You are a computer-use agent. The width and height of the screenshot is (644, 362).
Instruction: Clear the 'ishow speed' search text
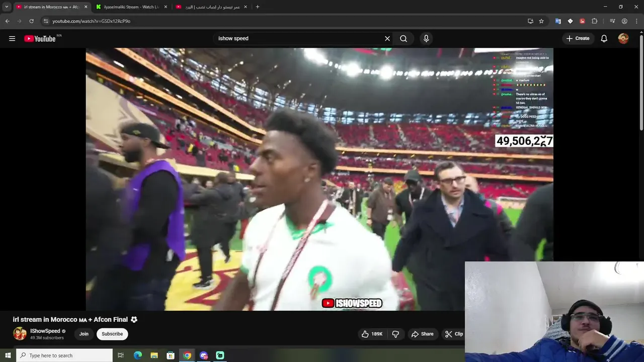tap(387, 39)
